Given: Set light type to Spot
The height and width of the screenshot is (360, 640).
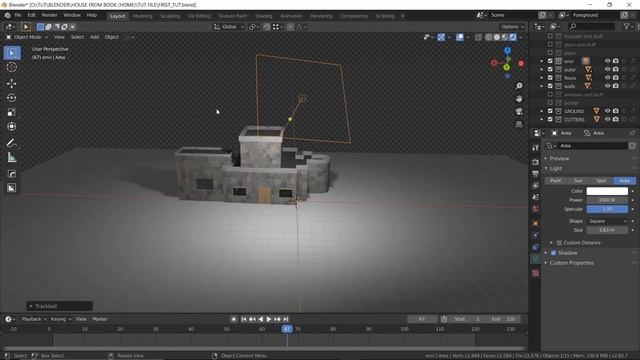Looking at the screenshot, I should pyautogui.click(x=601, y=181).
